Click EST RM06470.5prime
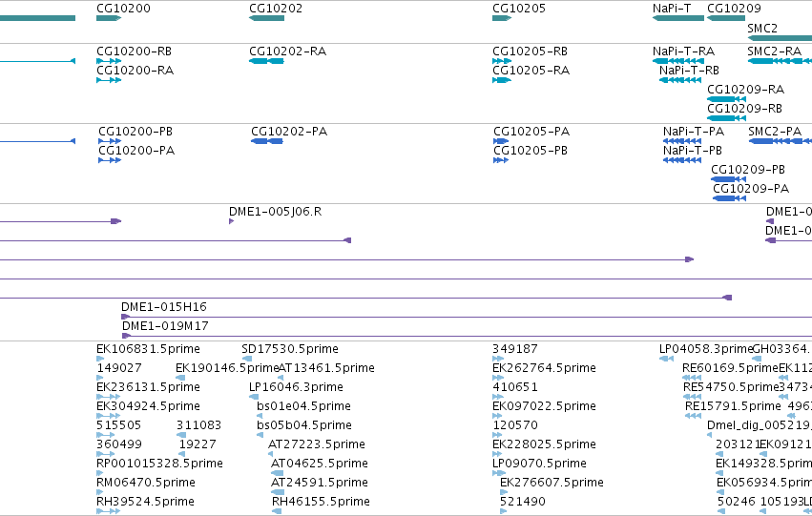 click(x=100, y=493)
